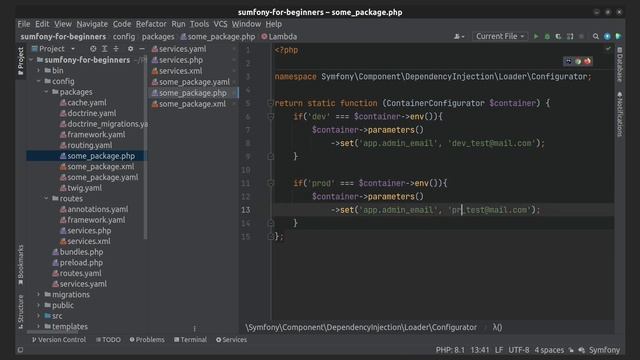Viewport: 640px width, 360px height.
Task: Click Collapse All in the Project panel
Action: pyautogui.click(x=116, y=49)
